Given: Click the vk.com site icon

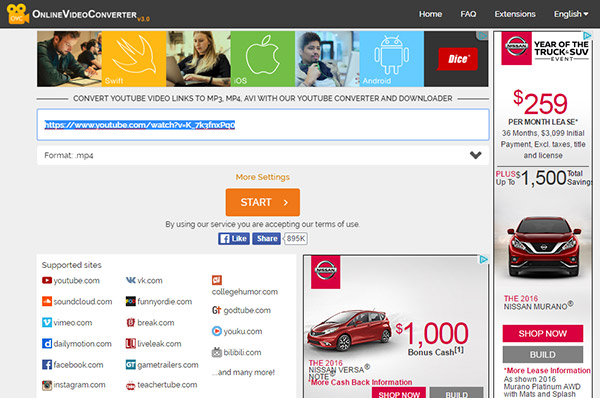Looking at the screenshot, I should 130,281.
